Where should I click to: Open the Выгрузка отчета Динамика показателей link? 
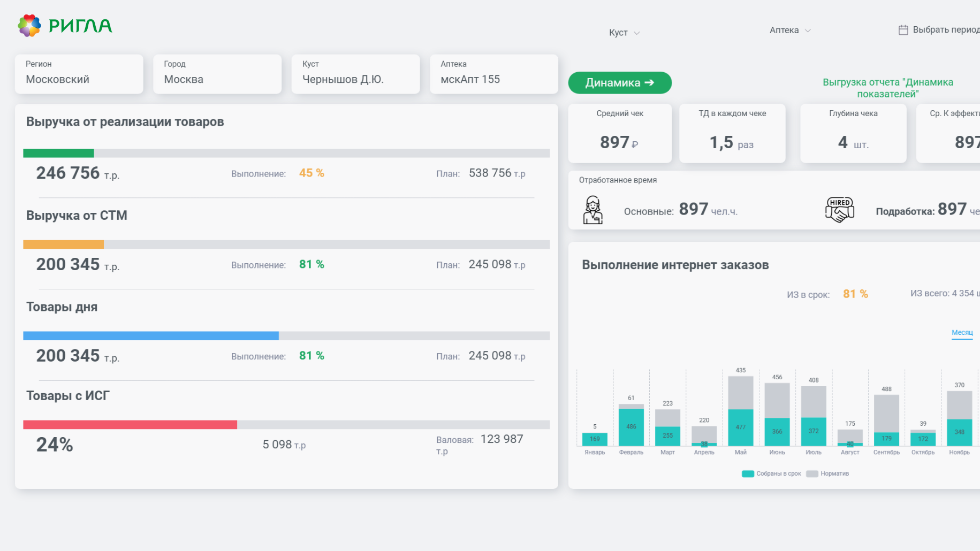887,88
